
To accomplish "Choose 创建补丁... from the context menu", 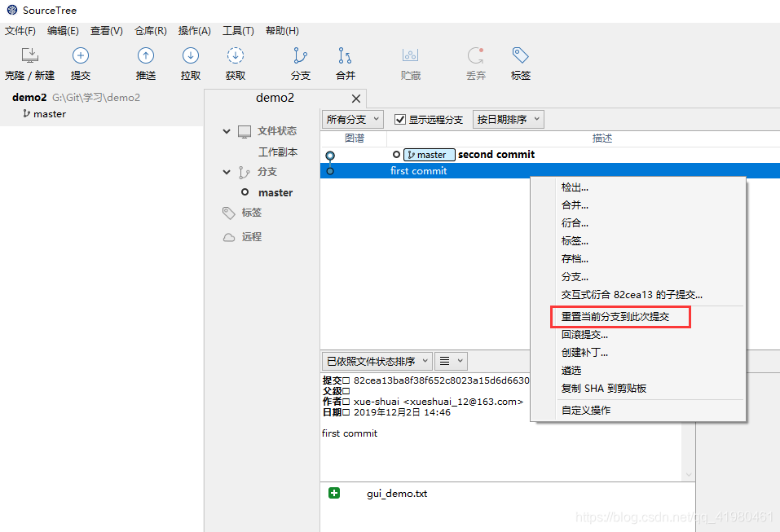I will (x=639, y=353).
